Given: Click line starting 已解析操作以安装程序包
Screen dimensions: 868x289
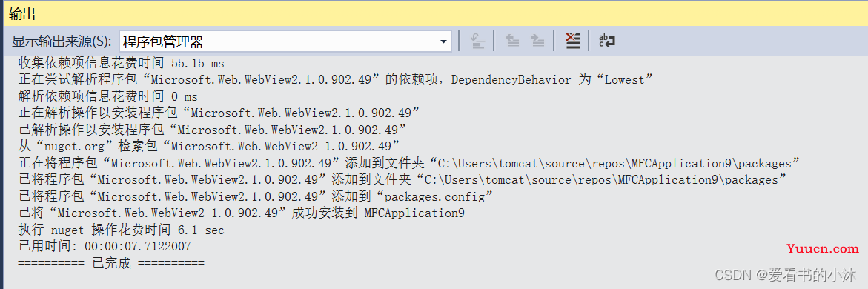Looking at the screenshot, I should (x=213, y=130).
